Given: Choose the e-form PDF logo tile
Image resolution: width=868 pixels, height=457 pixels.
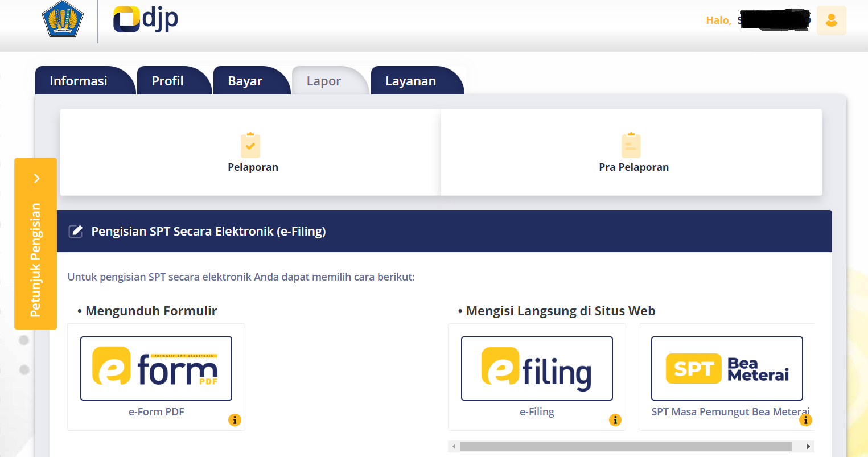Looking at the screenshot, I should (156, 368).
